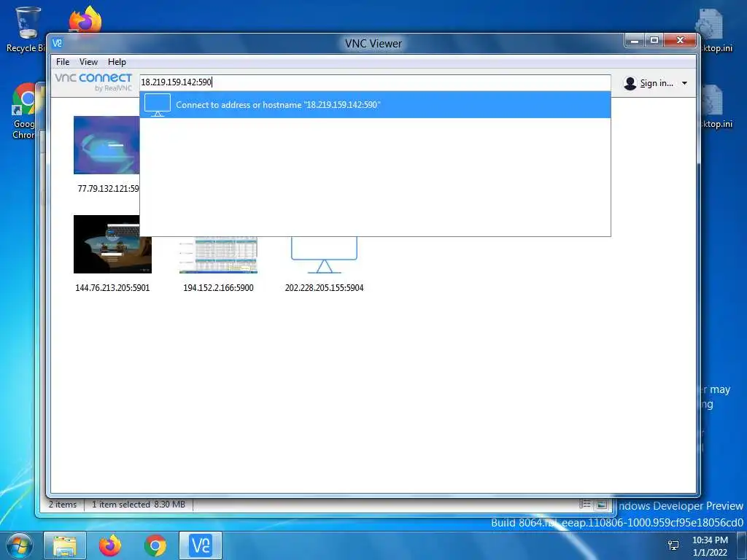Viewport: 747px width, 560px height.
Task: Minimize the VNC Viewer window
Action: 635,41
